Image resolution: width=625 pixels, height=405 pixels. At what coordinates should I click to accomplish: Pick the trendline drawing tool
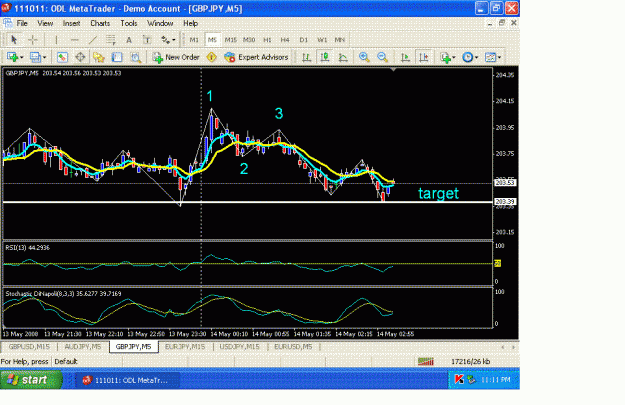(x=92, y=39)
